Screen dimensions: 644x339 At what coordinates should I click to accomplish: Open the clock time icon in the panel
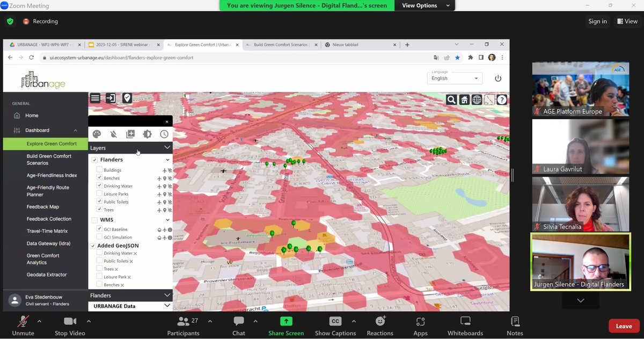point(164,134)
